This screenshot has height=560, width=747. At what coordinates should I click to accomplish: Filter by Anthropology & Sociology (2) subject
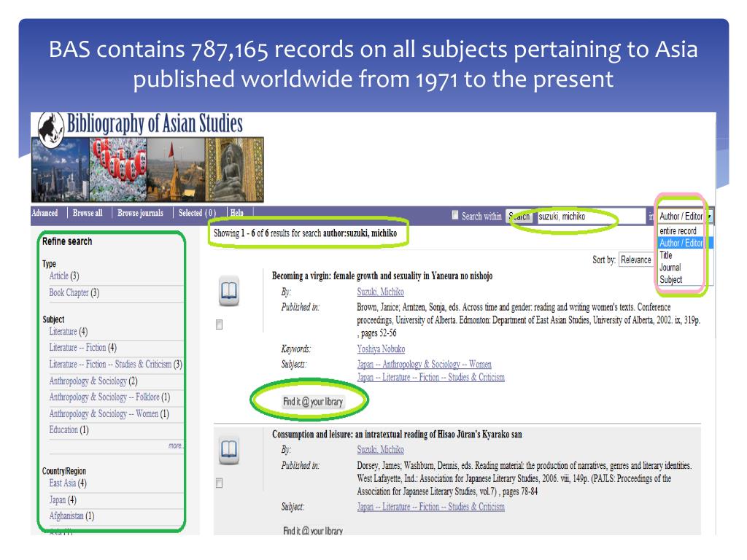click(93, 381)
